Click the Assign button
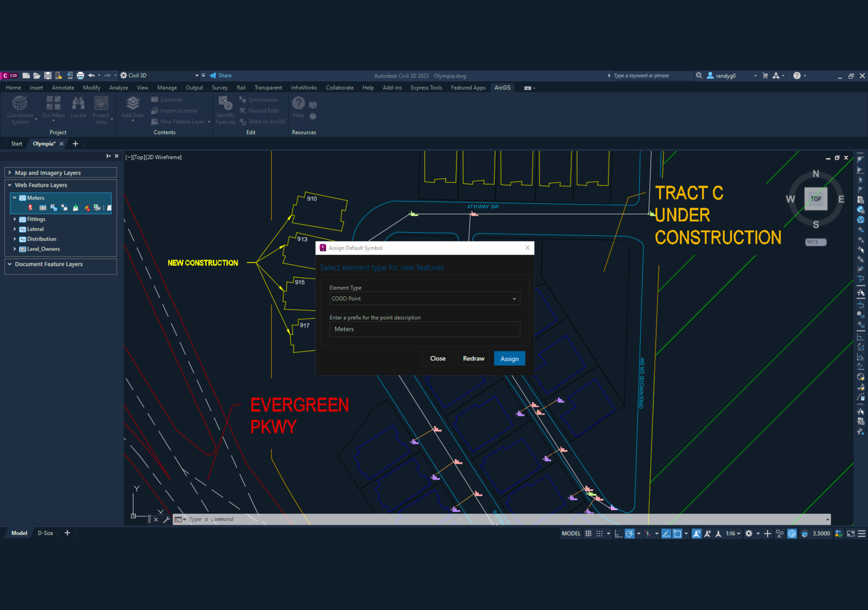 tap(509, 359)
